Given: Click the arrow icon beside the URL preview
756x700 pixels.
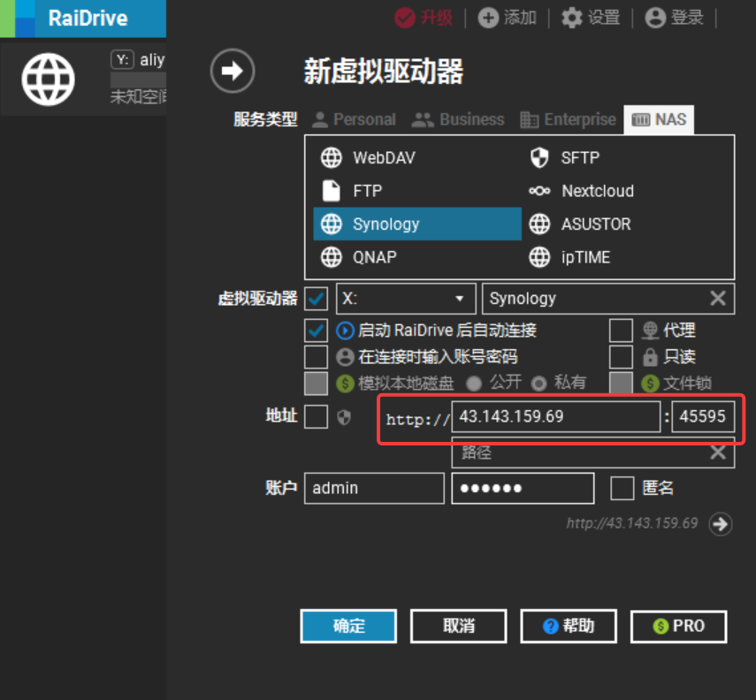Looking at the screenshot, I should click(721, 524).
